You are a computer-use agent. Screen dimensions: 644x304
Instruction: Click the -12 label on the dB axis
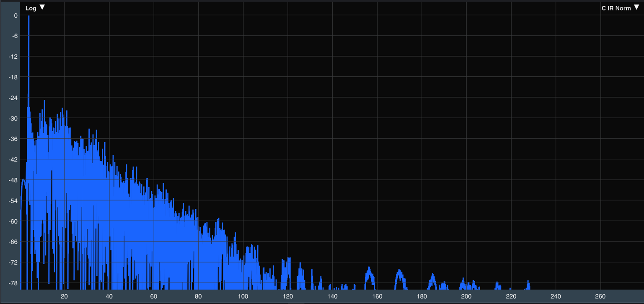pyautogui.click(x=14, y=57)
